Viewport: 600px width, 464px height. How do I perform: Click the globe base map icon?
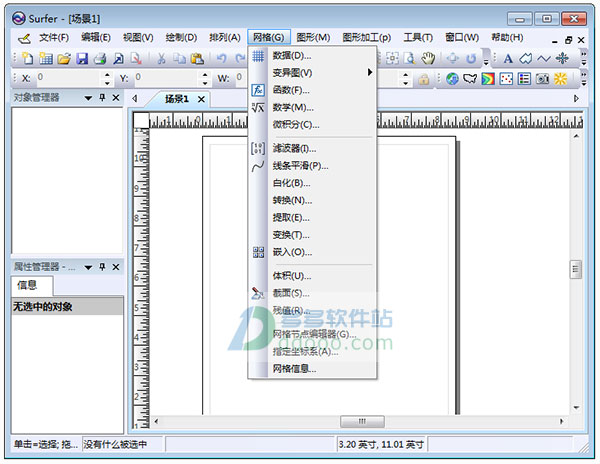pos(452,79)
